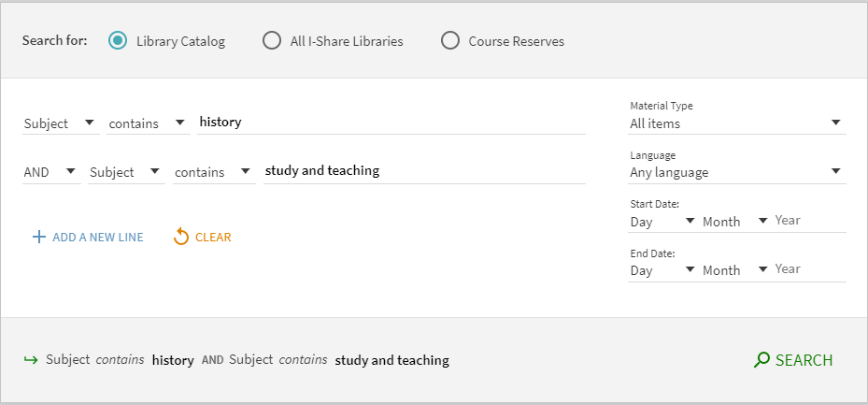
Task: Click the SEARCH button label
Action: 804,360
